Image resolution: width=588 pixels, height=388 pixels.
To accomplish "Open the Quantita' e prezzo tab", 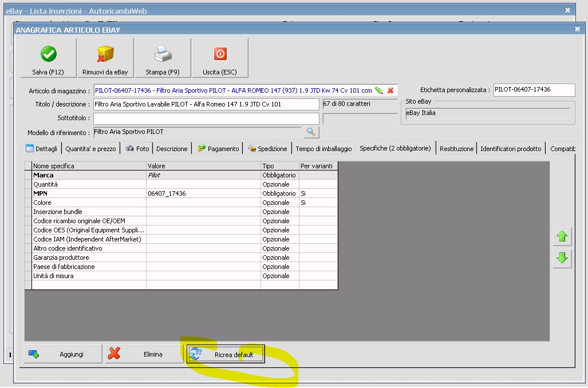I will (x=90, y=149).
